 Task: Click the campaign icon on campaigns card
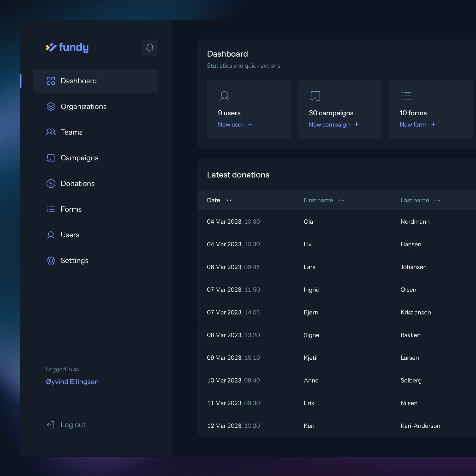[x=315, y=96]
